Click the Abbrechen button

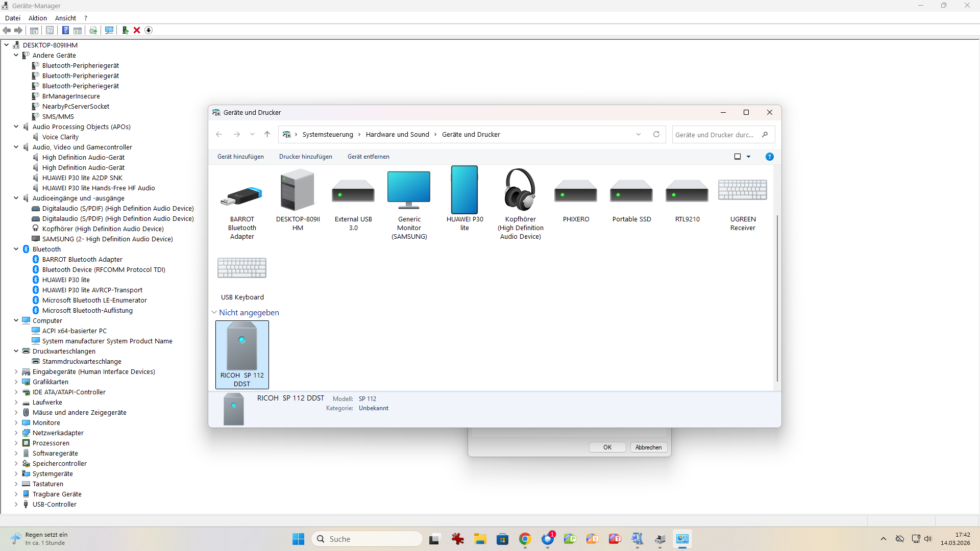click(x=648, y=447)
